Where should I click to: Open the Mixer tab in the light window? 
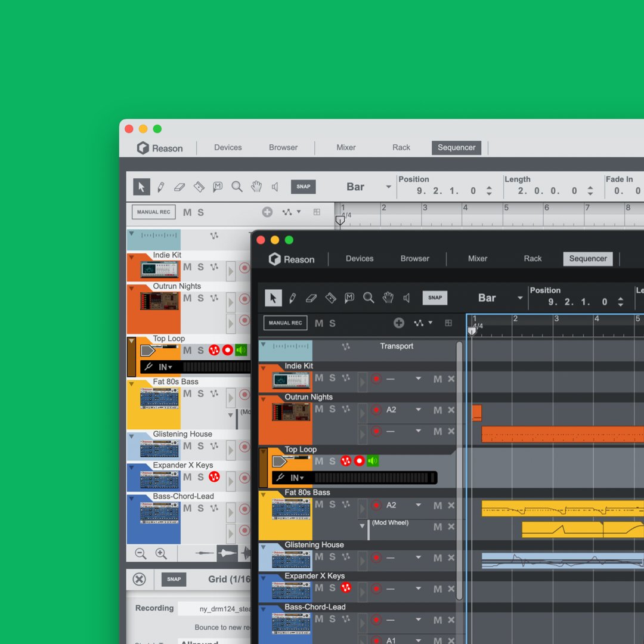(346, 147)
